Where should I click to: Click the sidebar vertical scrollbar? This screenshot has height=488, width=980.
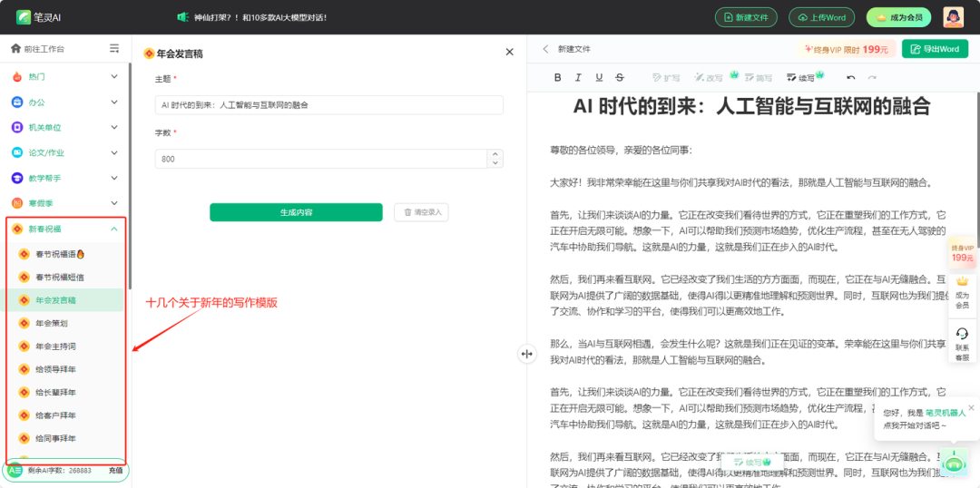[130, 175]
